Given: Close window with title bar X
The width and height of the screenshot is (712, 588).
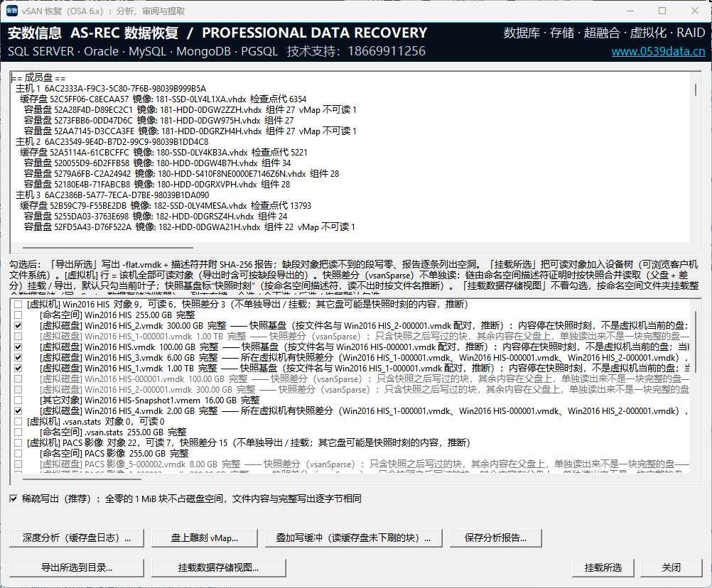Looking at the screenshot, I should (x=695, y=11).
